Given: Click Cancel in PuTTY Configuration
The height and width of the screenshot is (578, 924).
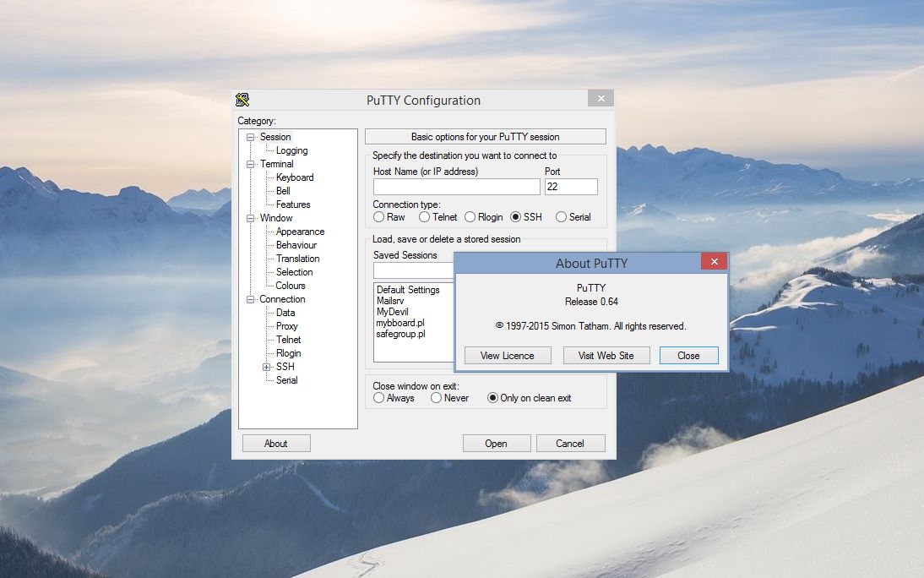Looking at the screenshot, I should click(x=570, y=444).
